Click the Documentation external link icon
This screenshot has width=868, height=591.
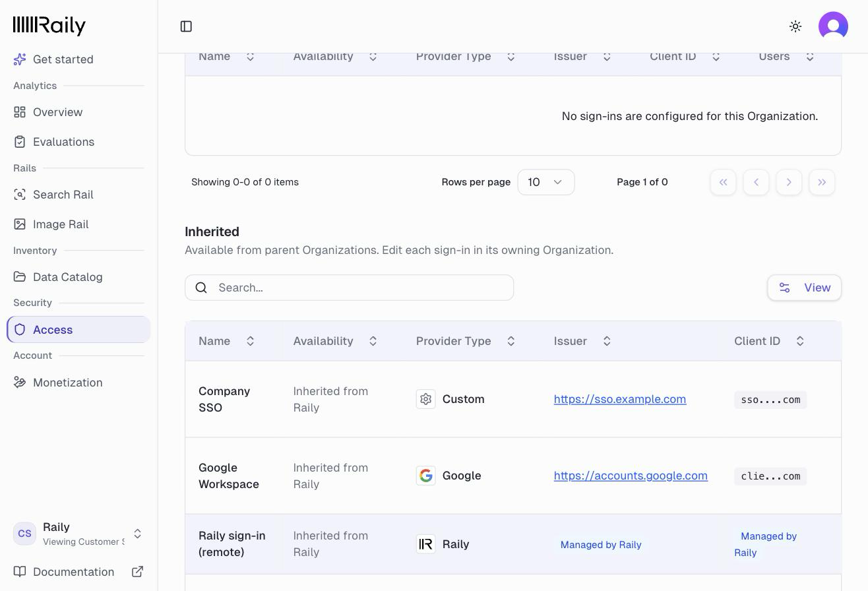(137, 572)
